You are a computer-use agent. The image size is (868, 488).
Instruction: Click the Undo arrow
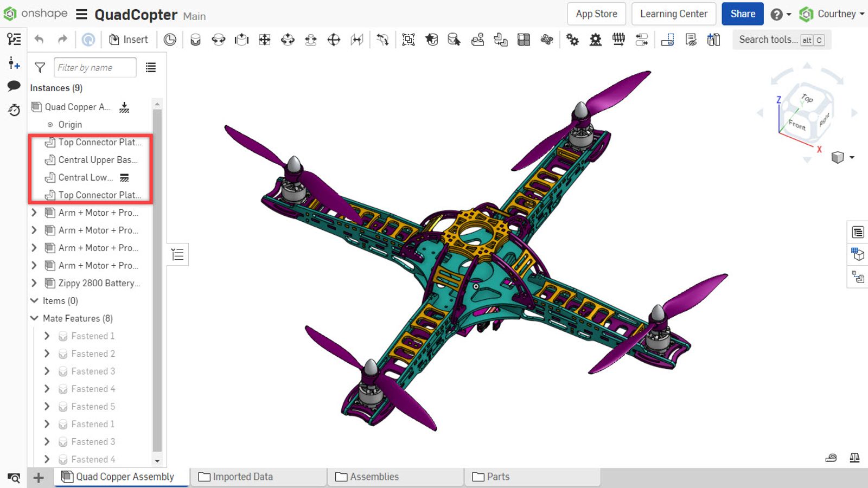(x=38, y=39)
